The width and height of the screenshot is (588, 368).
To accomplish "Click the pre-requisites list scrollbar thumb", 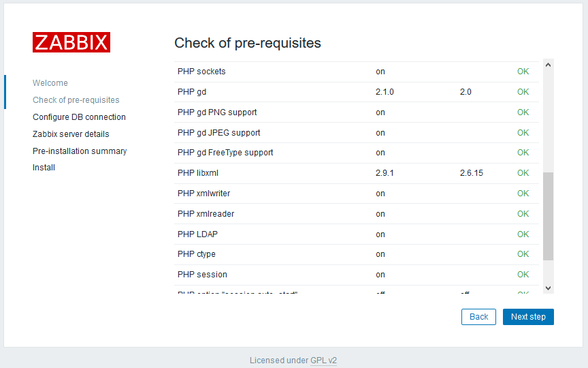I will click(x=548, y=216).
